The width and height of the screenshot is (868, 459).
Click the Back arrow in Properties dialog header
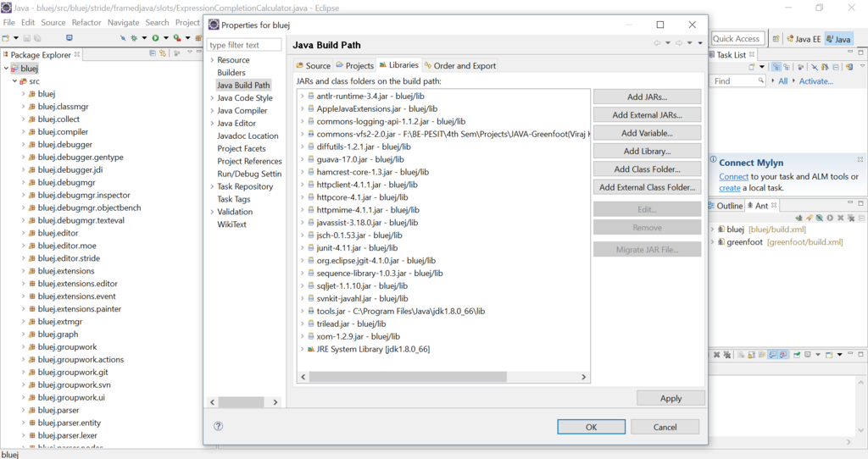[657, 43]
